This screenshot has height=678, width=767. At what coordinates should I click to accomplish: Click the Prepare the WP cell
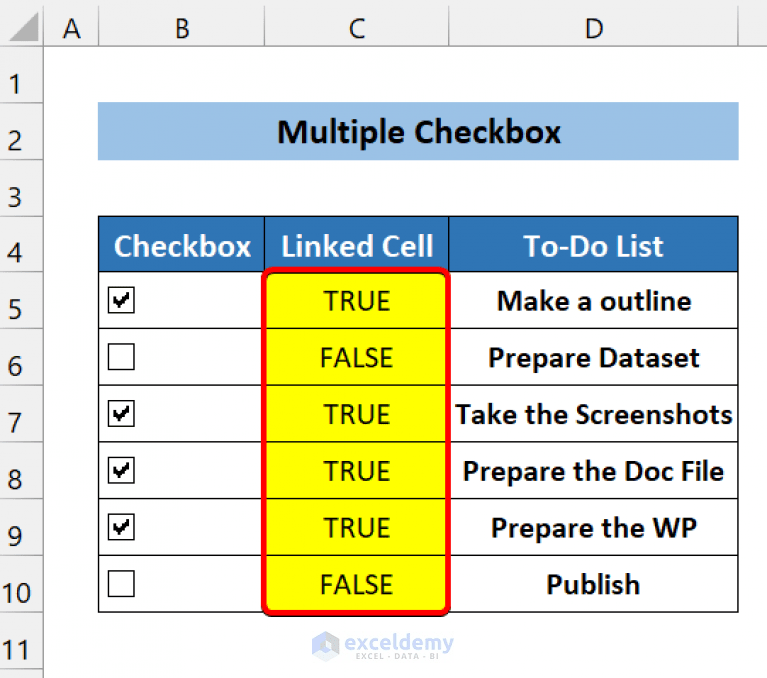pyautogui.click(x=593, y=527)
